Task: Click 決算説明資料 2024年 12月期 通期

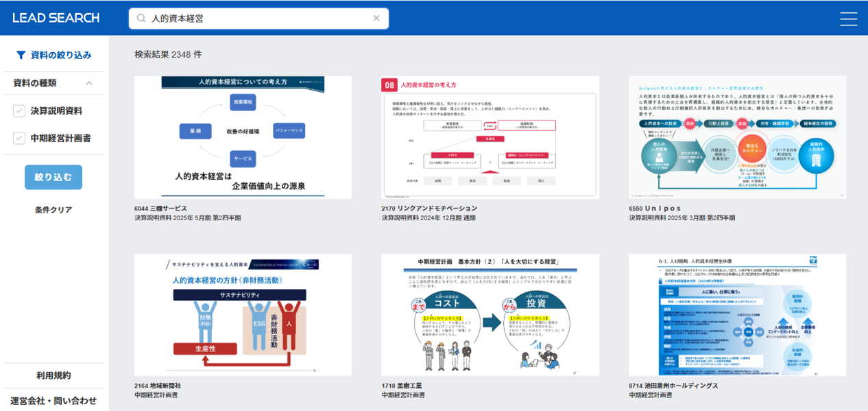Action: (429, 218)
